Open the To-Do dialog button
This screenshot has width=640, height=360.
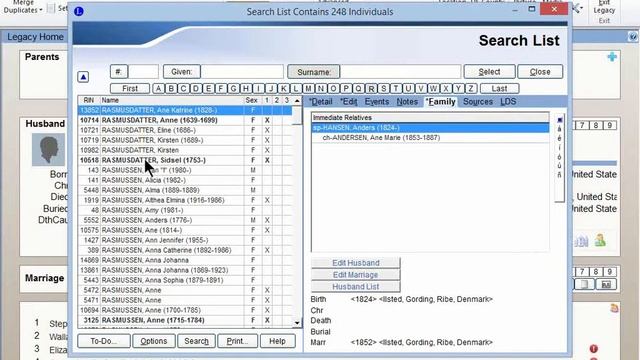[104, 341]
